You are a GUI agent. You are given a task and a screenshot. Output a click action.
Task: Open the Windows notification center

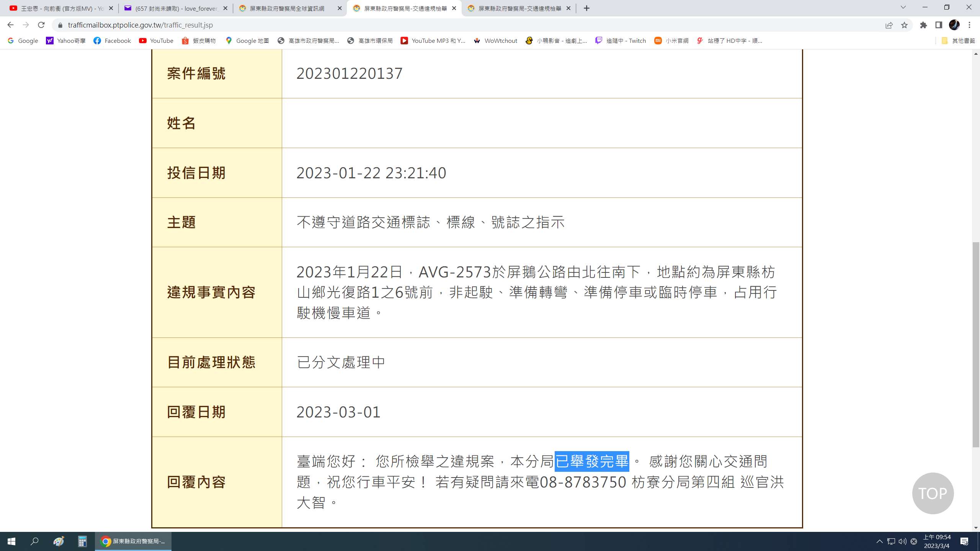click(964, 541)
